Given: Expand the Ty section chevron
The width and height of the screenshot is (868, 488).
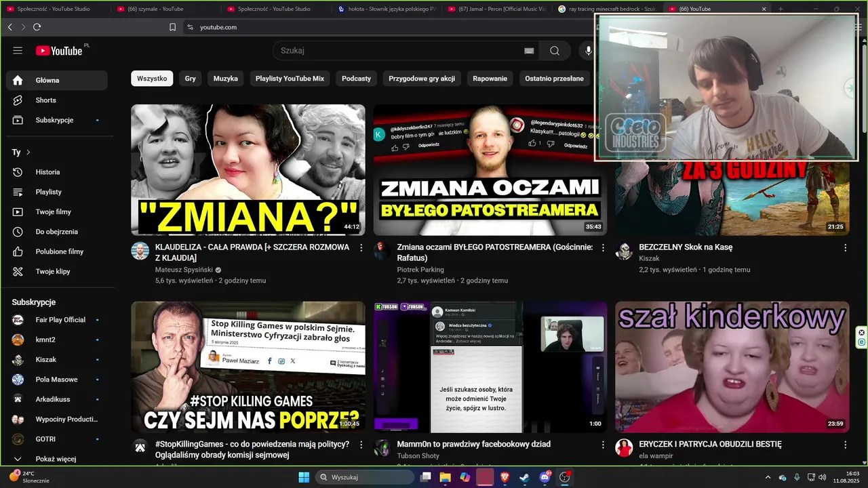Looking at the screenshot, I should pos(28,152).
